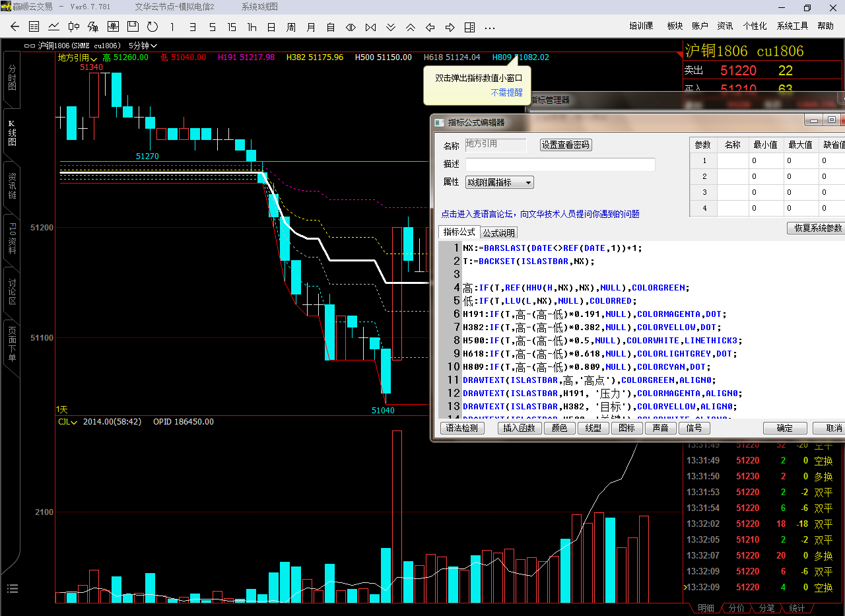845x616 pixels.
Task: Click the circular refresh icon
Action: [x=152, y=27]
